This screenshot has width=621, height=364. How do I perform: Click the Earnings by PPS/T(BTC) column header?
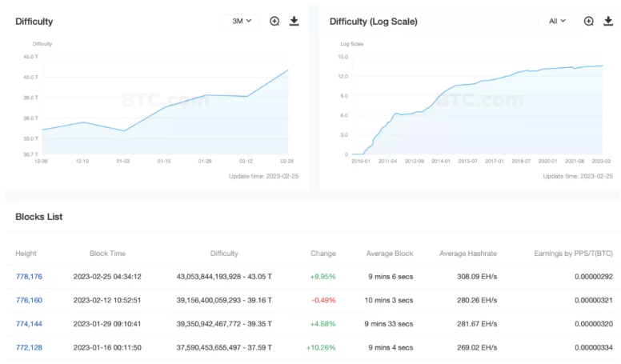pyautogui.click(x=573, y=254)
